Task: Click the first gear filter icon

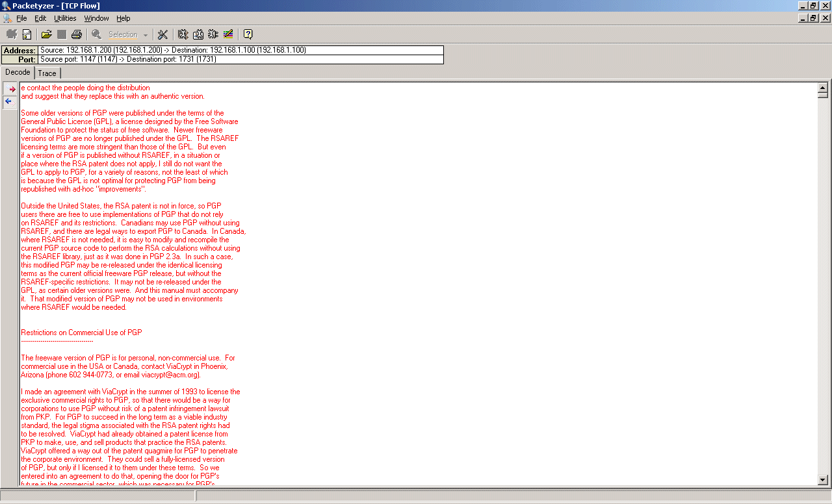Action: [x=183, y=34]
